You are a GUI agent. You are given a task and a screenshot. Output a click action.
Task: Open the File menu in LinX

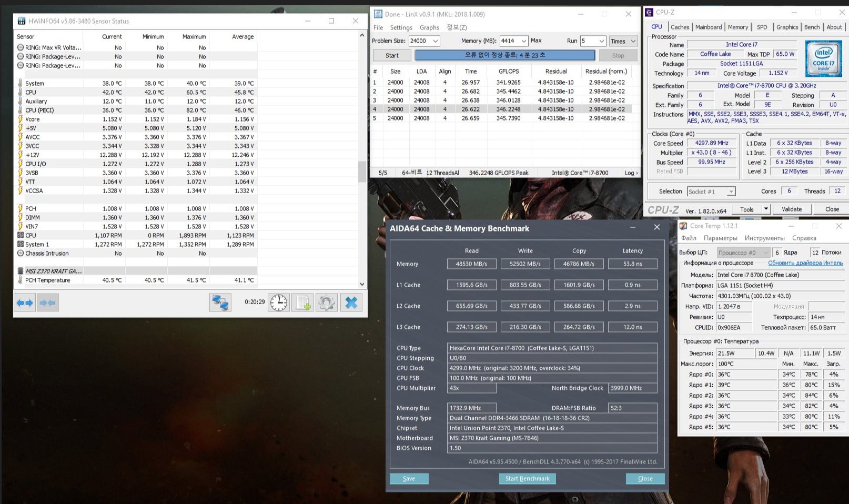tap(378, 27)
